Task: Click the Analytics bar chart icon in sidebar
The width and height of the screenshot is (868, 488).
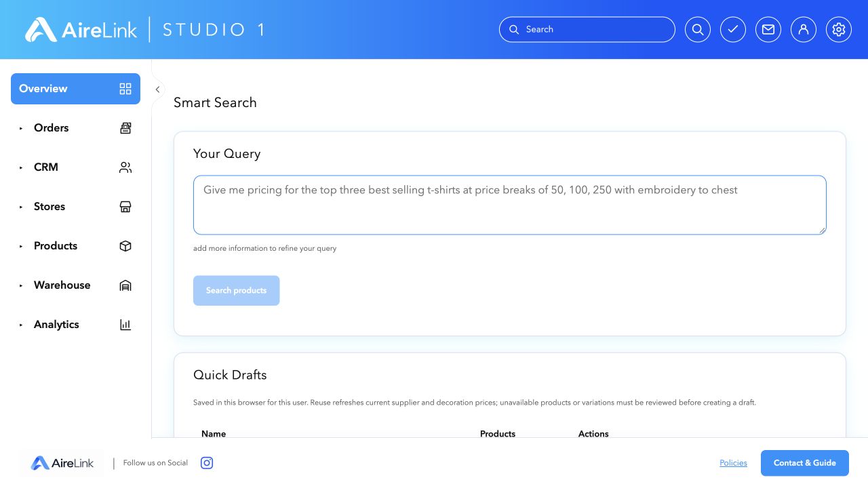Action: (x=125, y=325)
